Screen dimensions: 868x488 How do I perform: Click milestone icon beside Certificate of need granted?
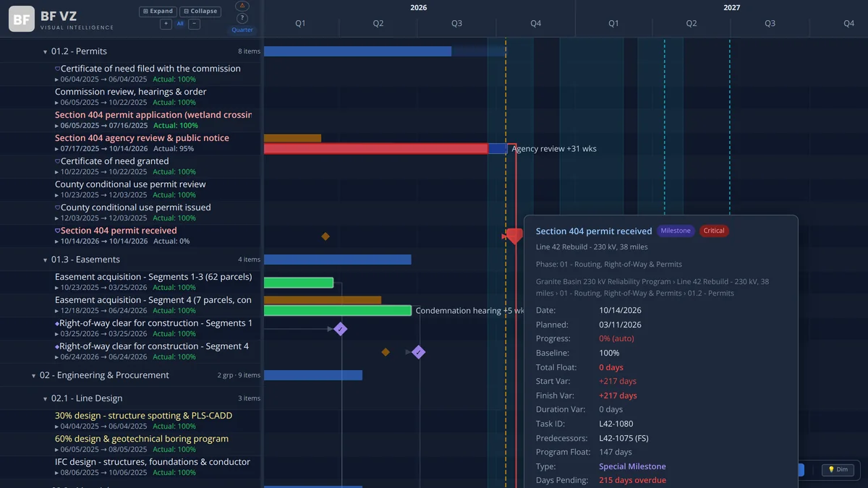coord(58,161)
